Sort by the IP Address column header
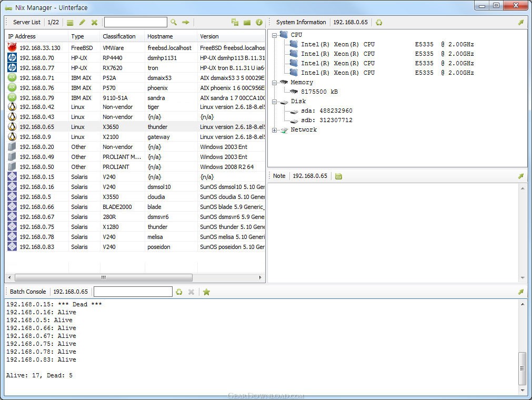Image resolution: width=532 pixels, height=400 pixels. tap(37, 36)
